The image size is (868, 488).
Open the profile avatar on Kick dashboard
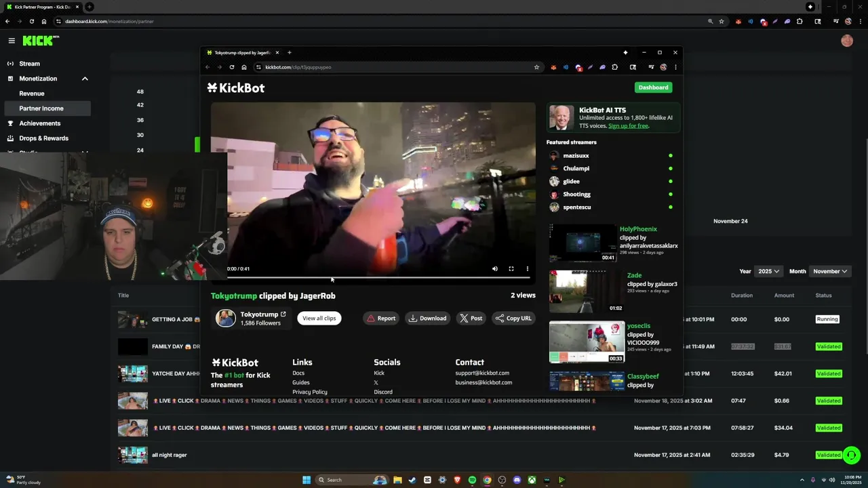point(847,41)
